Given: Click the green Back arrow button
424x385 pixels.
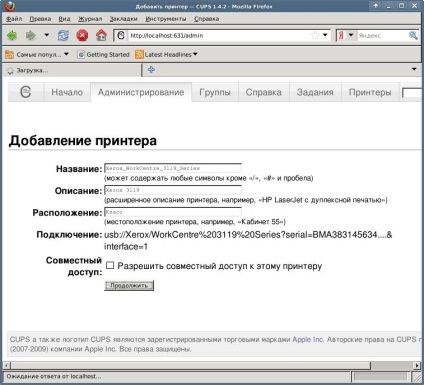Looking at the screenshot, I should pyautogui.click(x=12, y=35).
